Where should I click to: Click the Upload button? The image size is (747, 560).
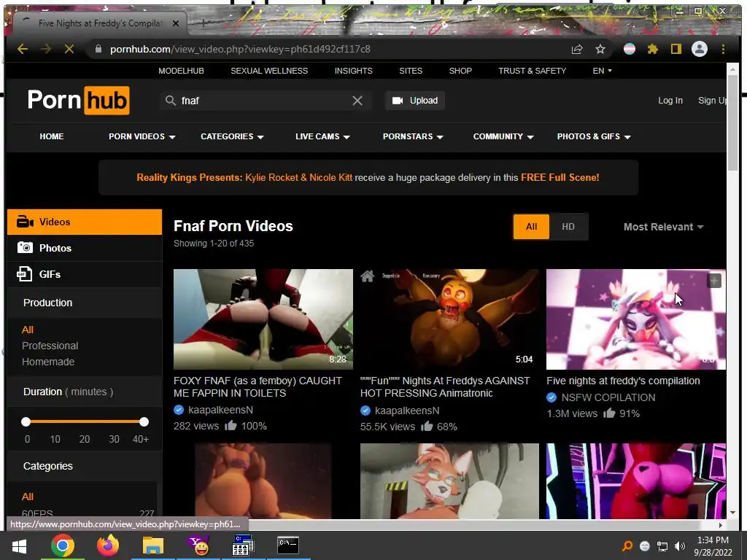(x=414, y=101)
